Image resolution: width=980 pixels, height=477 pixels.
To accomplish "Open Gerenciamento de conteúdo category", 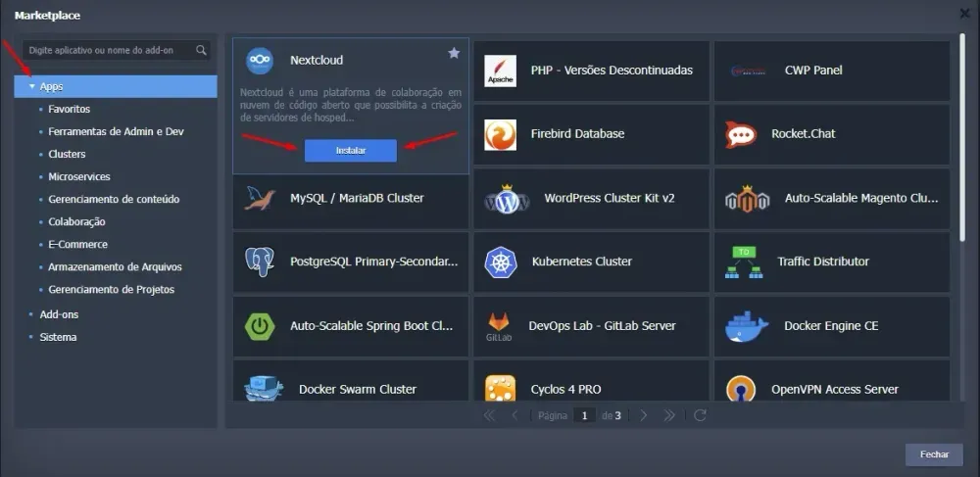I will point(114,199).
